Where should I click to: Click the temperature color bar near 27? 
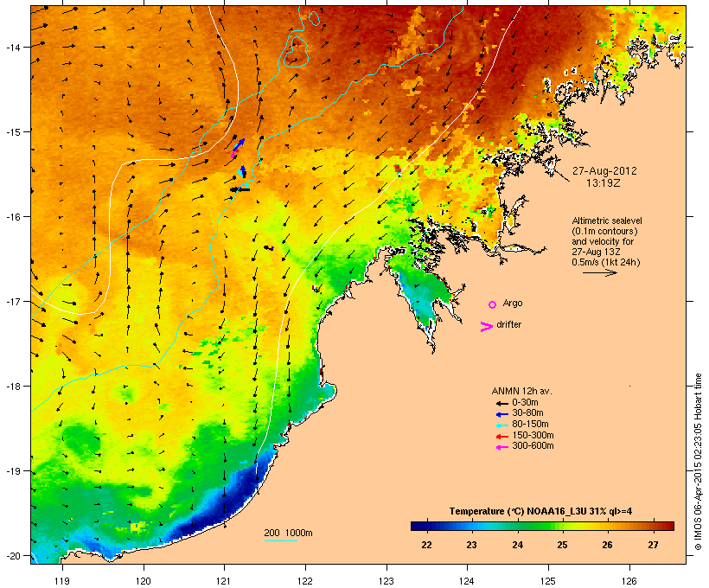click(654, 526)
